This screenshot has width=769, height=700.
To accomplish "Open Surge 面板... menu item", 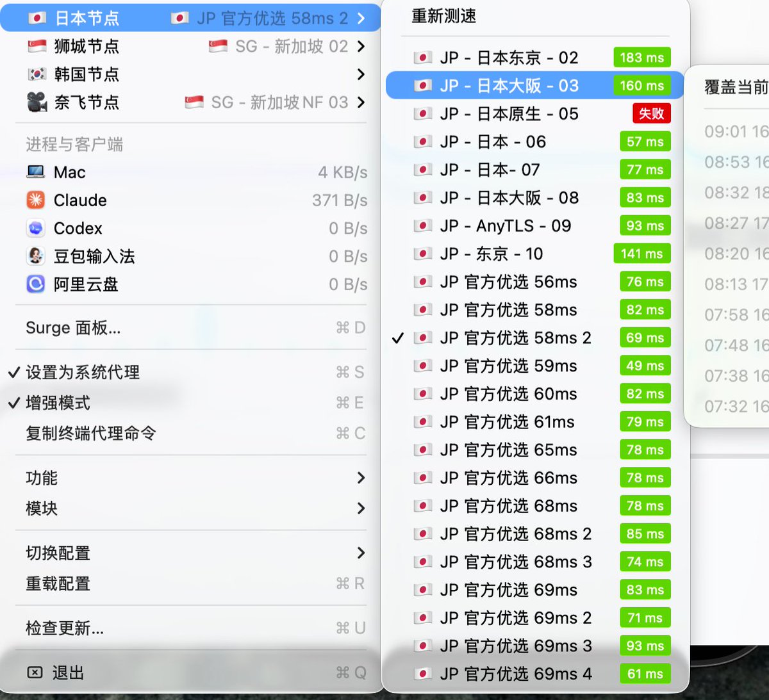I will coord(189,328).
